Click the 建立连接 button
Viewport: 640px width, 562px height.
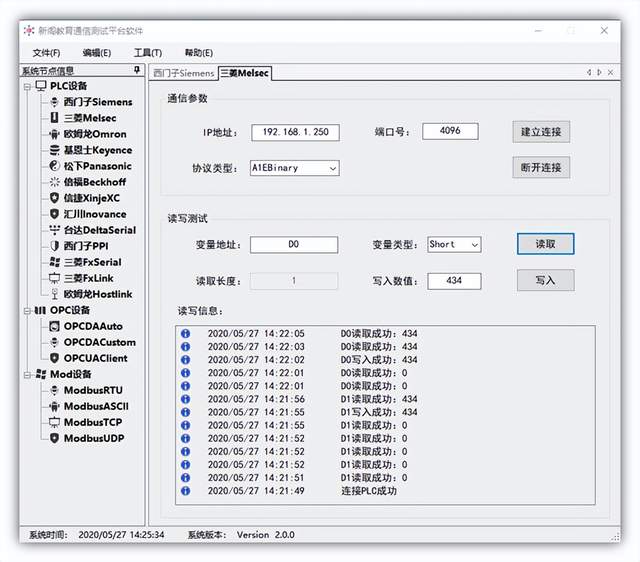tap(541, 132)
